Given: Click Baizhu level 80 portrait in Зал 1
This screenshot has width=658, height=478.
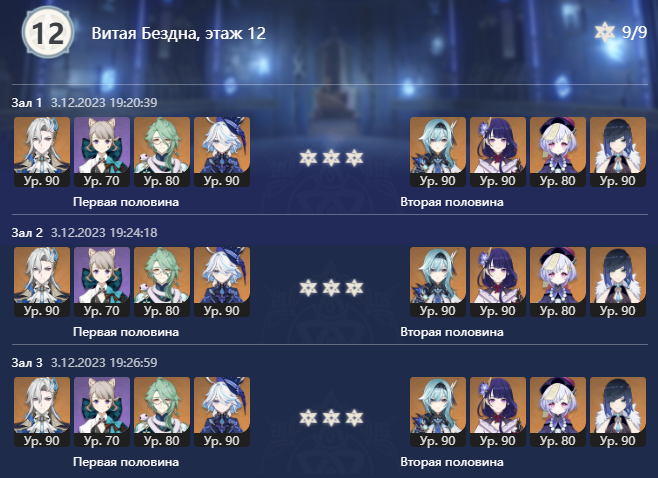Looking at the screenshot, I should pos(162,152).
